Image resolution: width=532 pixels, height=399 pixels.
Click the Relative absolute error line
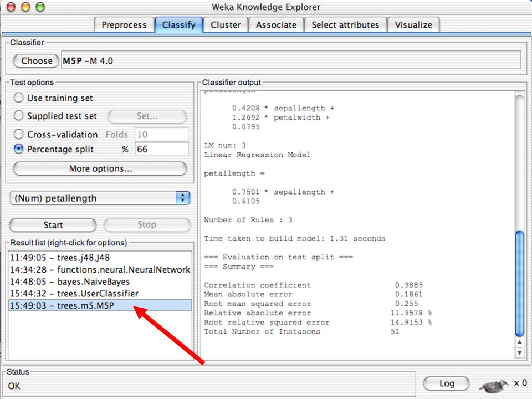[318, 313]
